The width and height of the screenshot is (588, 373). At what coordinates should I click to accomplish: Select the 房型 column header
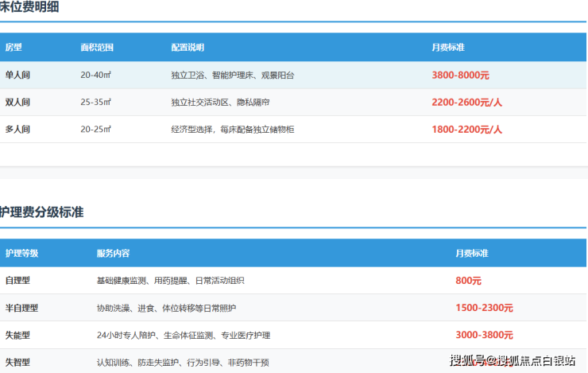tap(14, 48)
